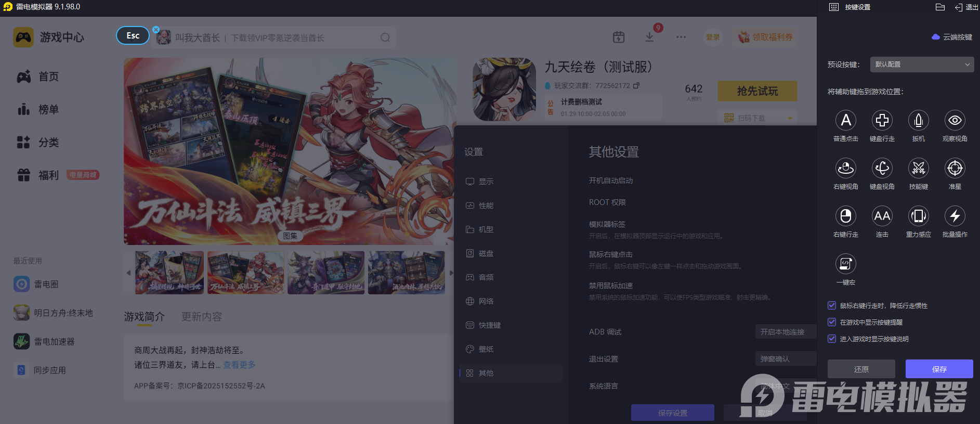Show the next screenshot thumbnails with right arrow

tap(451, 273)
